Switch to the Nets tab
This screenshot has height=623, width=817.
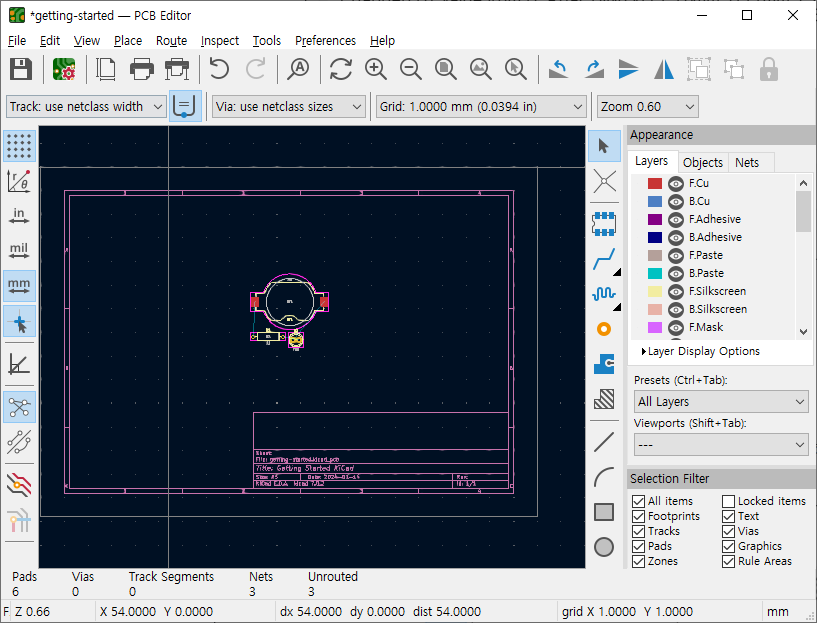(747, 163)
